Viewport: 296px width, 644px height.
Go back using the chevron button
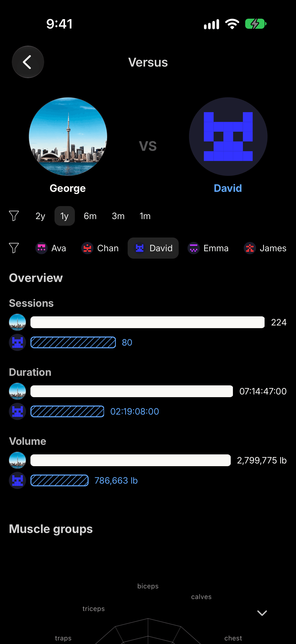coord(28,62)
